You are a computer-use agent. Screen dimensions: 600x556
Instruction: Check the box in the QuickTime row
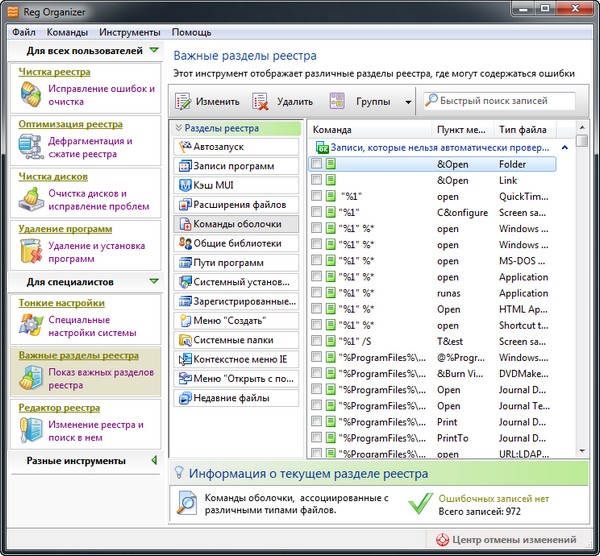(x=317, y=196)
